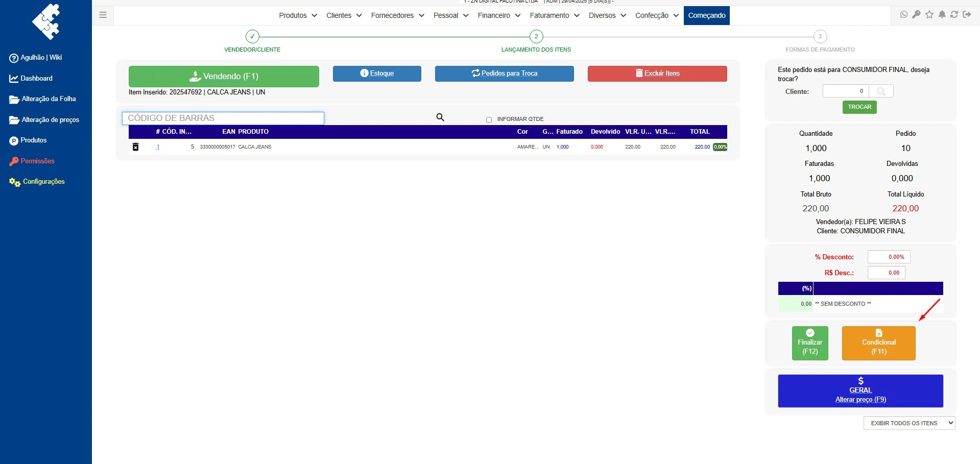Click ** SEM DESCONTO ** row
The height and width of the screenshot is (464, 980).
(861, 304)
